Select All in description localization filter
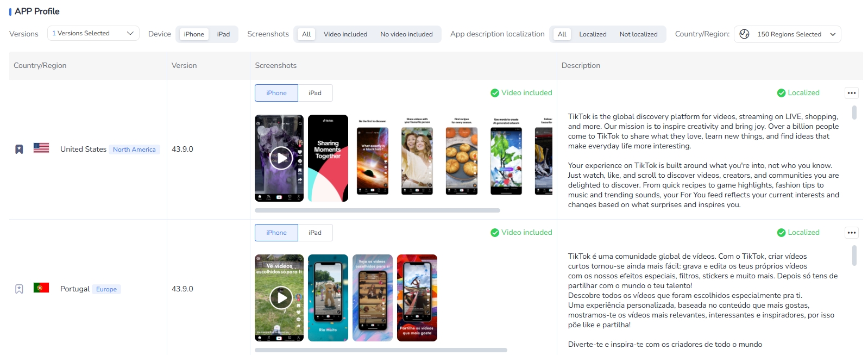Screen dimensions: 868x355 pos(562,34)
